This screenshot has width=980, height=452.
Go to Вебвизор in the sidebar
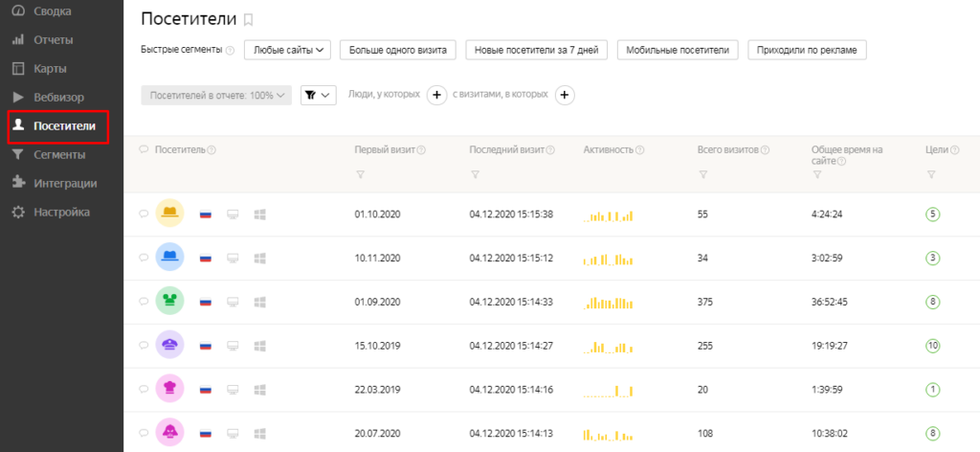click(x=58, y=97)
